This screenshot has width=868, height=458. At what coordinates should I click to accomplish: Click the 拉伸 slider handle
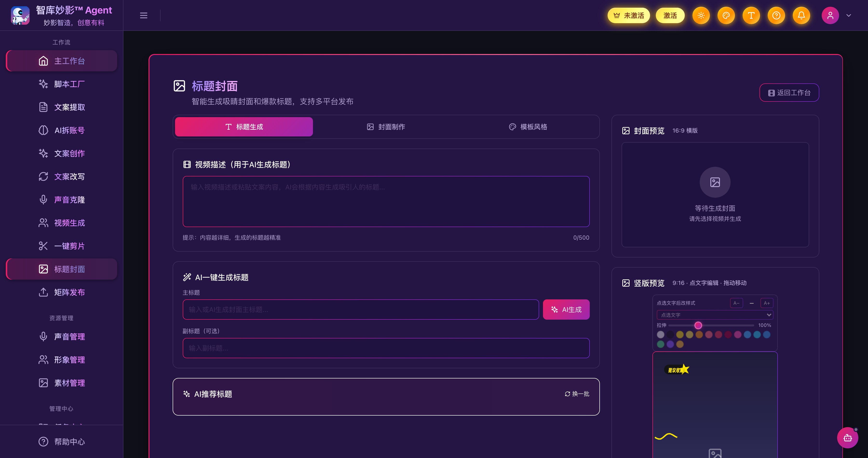point(698,325)
